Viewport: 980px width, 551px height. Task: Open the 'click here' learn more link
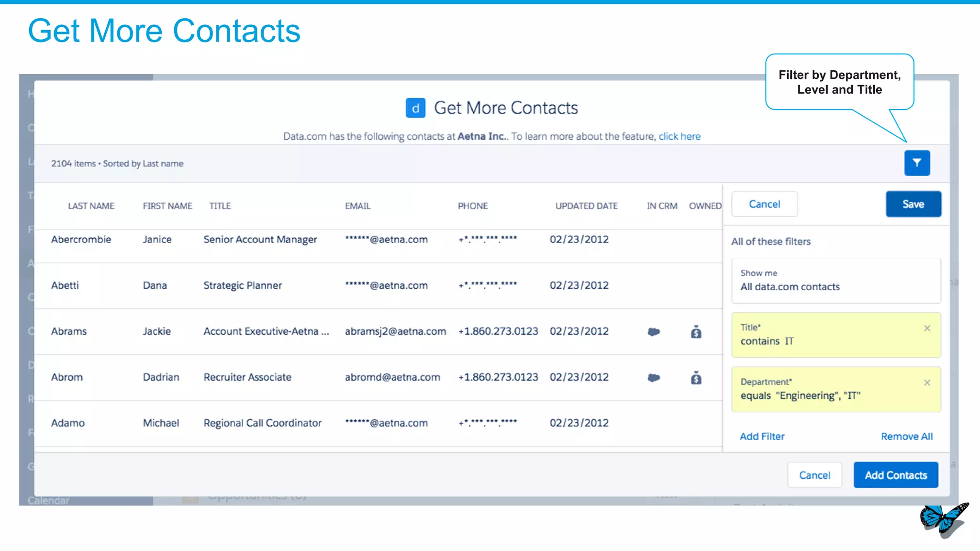tap(679, 136)
